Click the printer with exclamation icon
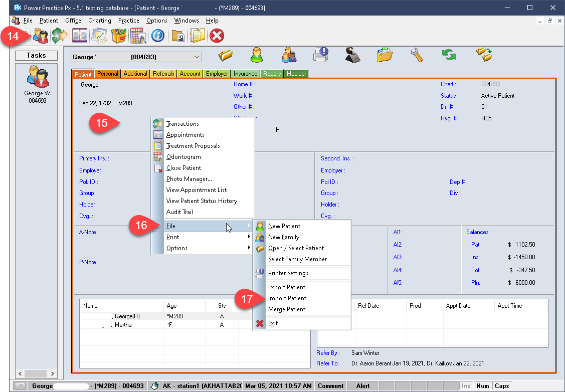 (x=321, y=55)
